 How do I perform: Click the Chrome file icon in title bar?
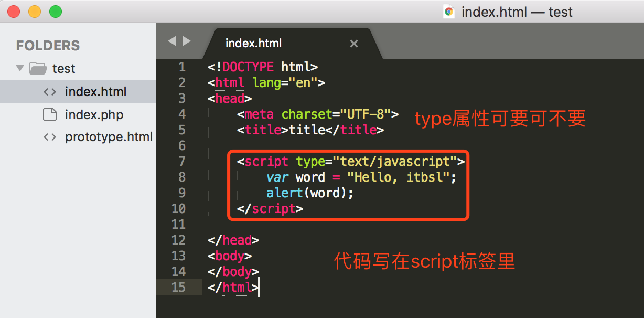tap(449, 12)
